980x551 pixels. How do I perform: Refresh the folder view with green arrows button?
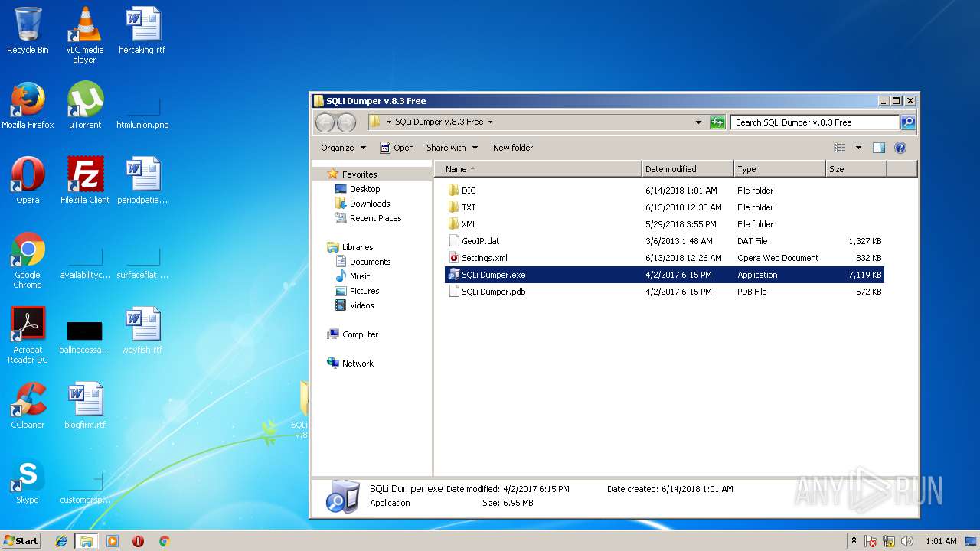coord(717,122)
